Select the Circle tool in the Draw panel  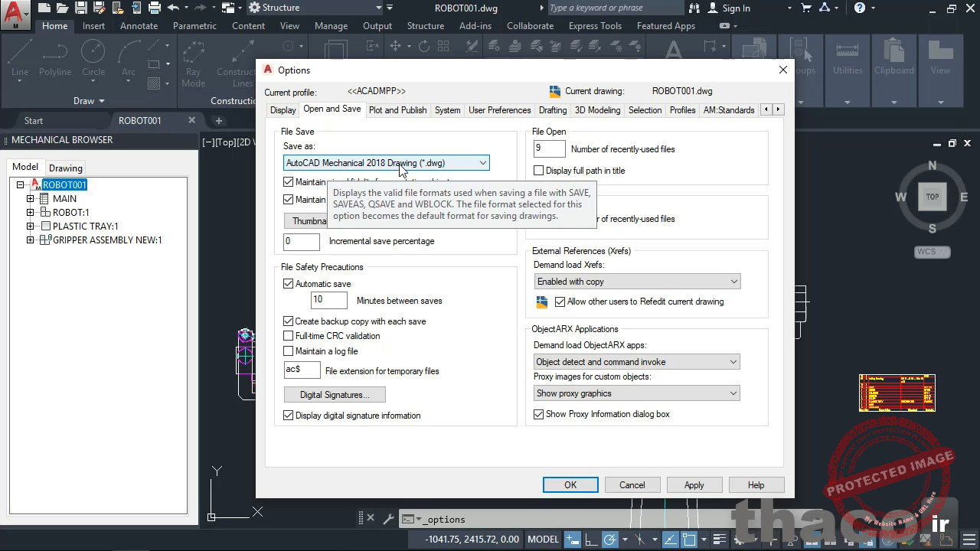coord(93,51)
